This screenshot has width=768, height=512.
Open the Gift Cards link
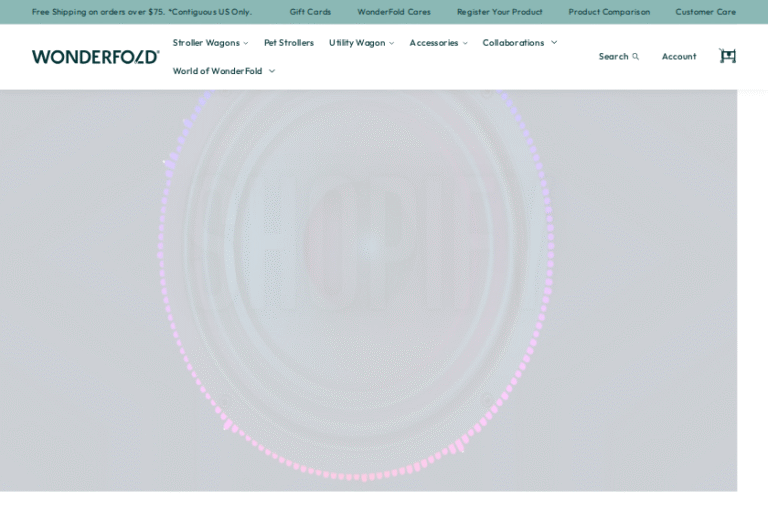(310, 12)
